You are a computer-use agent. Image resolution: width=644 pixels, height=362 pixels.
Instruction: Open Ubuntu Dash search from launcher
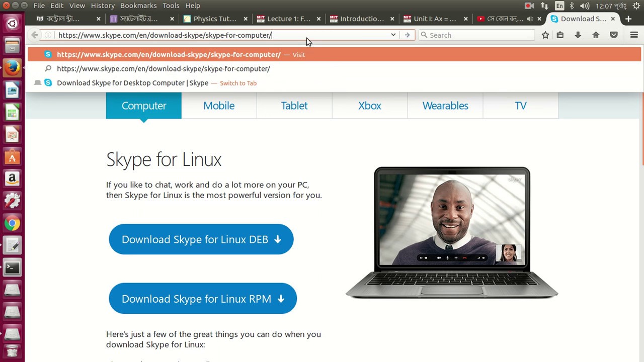[12, 23]
